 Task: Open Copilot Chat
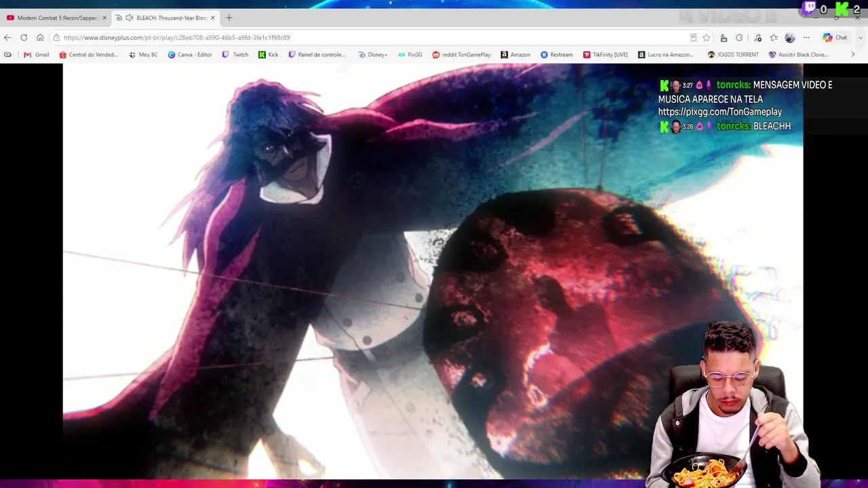pyautogui.click(x=835, y=37)
